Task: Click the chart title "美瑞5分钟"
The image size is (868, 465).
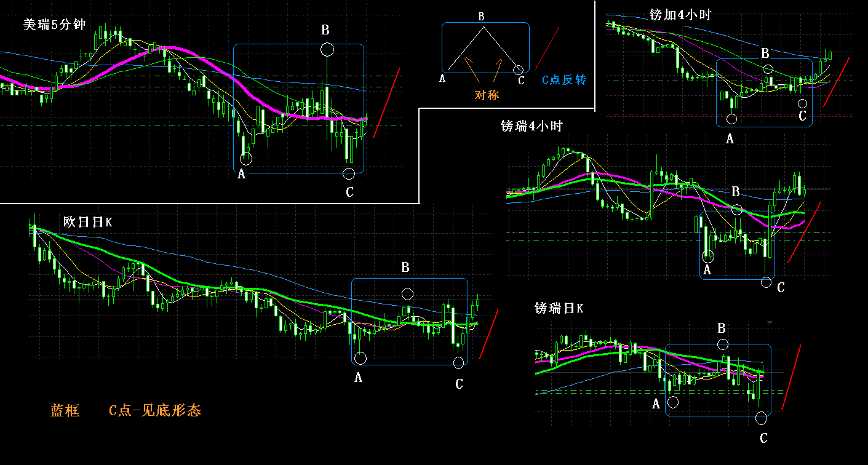Action: click(x=54, y=25)
